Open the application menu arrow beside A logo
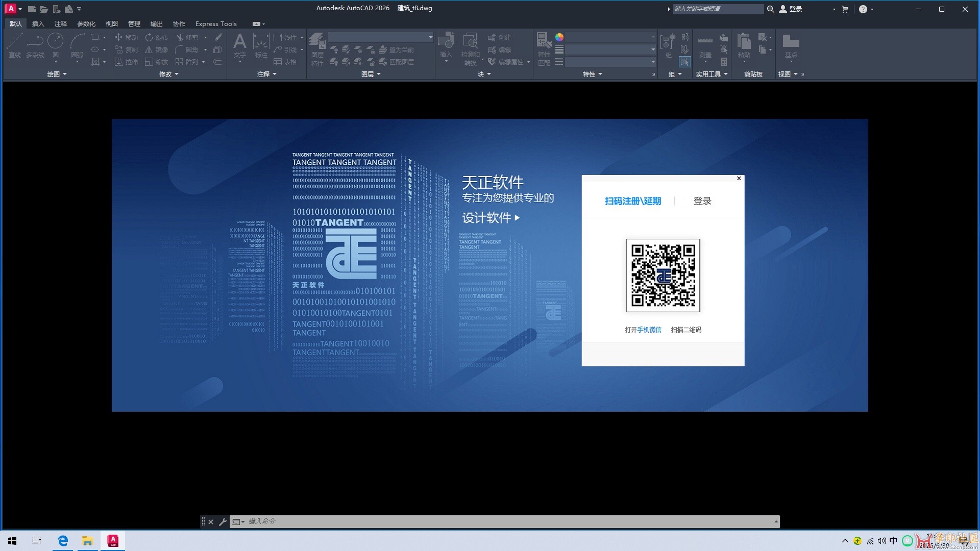This screenshot has height=551, width=980. tap(20, 9)
